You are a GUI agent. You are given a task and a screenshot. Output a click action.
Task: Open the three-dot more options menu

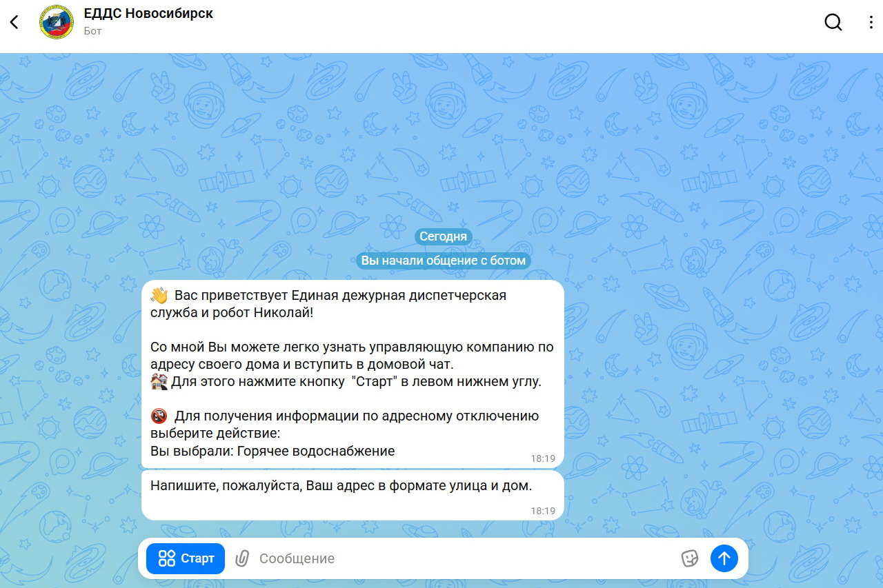coord(871,22)
